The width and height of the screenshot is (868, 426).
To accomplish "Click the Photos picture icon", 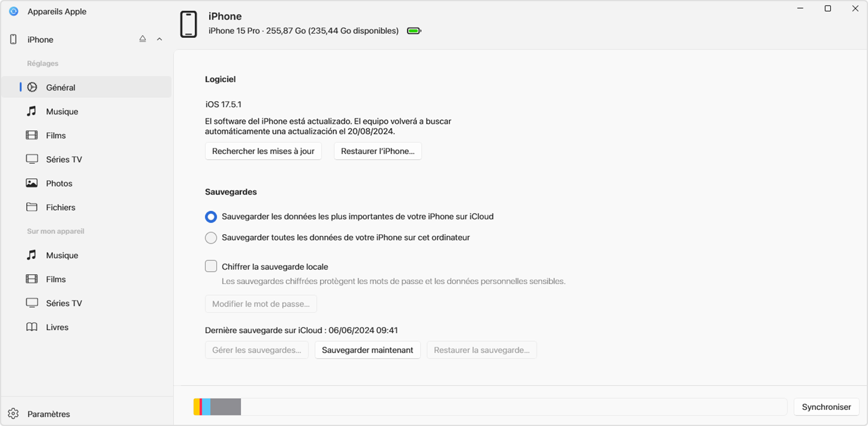I will click(32, 183).
